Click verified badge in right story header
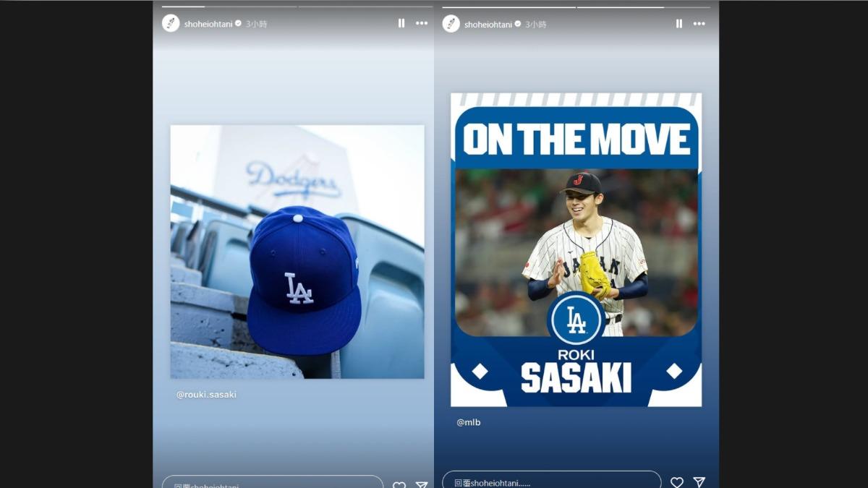868x488 pixels. click(518, 24)
